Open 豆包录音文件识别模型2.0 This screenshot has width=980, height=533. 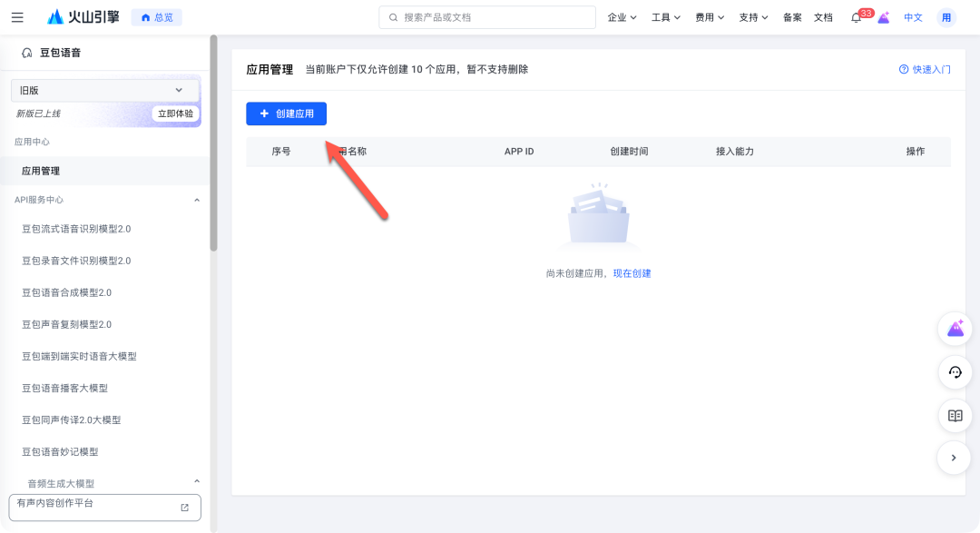click(x=76, y=261)
